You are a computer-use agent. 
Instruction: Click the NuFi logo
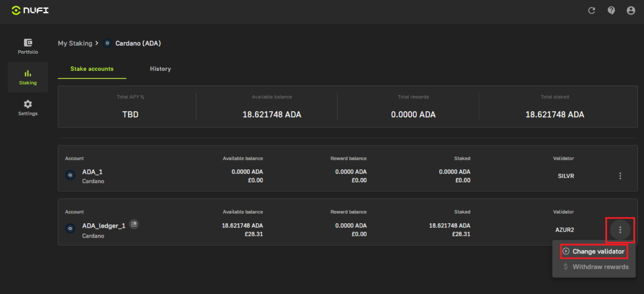click(30, 10)
